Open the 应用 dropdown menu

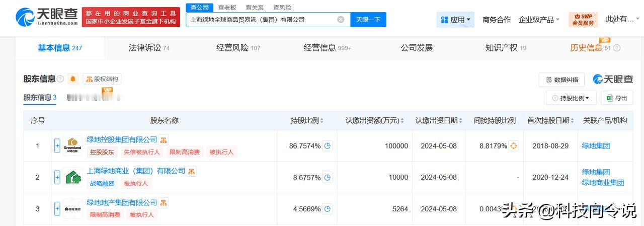455,20
